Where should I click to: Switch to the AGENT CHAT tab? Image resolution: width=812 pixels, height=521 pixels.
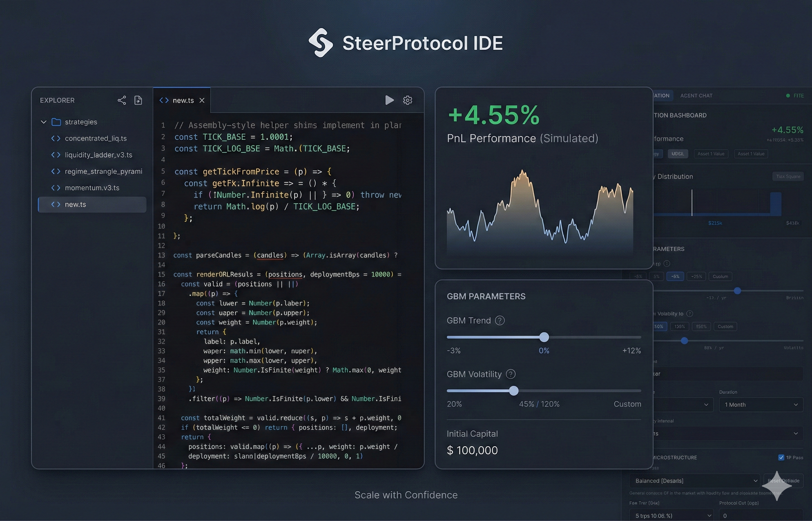point(696,96)
